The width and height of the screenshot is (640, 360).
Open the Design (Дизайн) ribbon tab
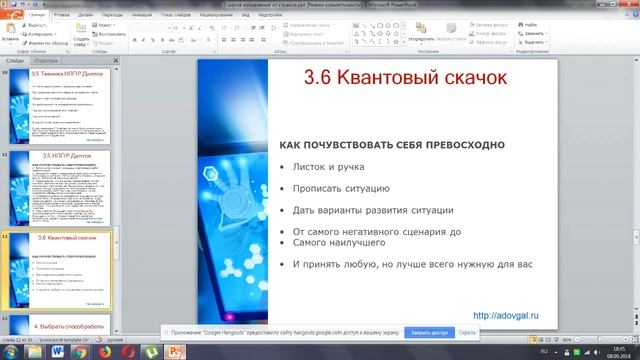(x=85, y=15)
